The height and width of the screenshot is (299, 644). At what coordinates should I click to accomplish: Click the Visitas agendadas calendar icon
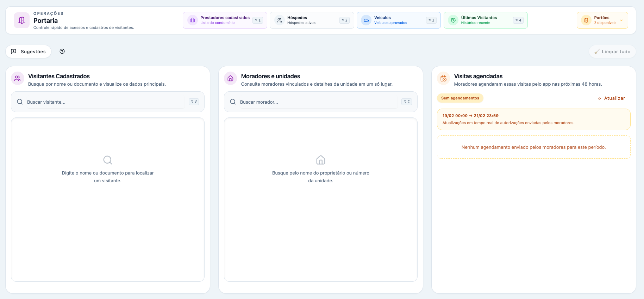(x=443, y=79)
